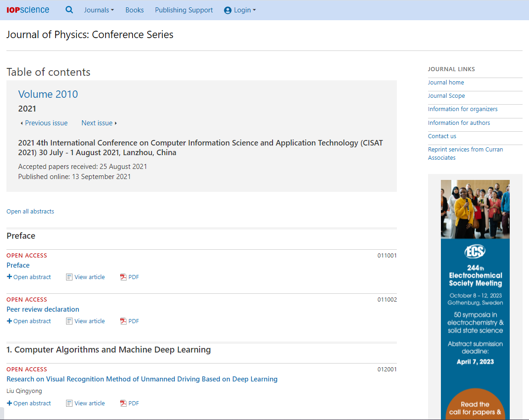Click the View article page icon for Preface
Image resolution: width=529 pixels, height=420 pixels.
(x=69, y=277)
